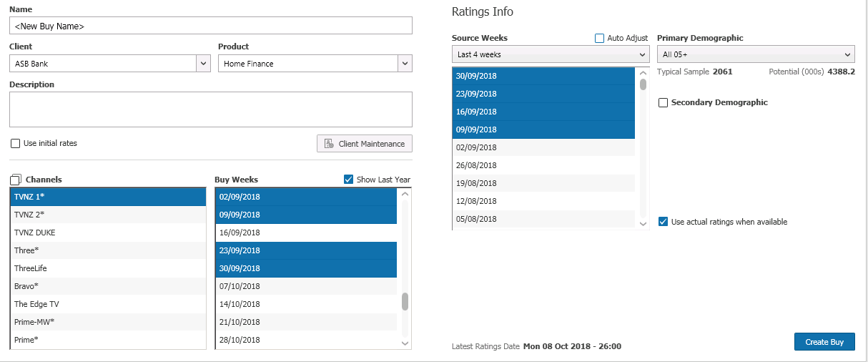Select TVNZ 2* channel
This screenshot has width=868, height=362.
coord(108,215)
